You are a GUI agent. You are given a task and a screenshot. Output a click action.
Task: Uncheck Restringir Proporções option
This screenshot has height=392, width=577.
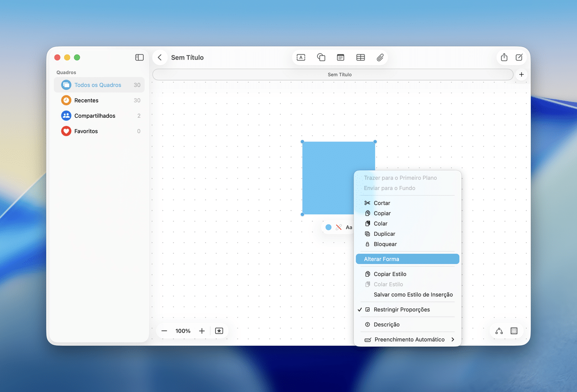pos(401,310)
